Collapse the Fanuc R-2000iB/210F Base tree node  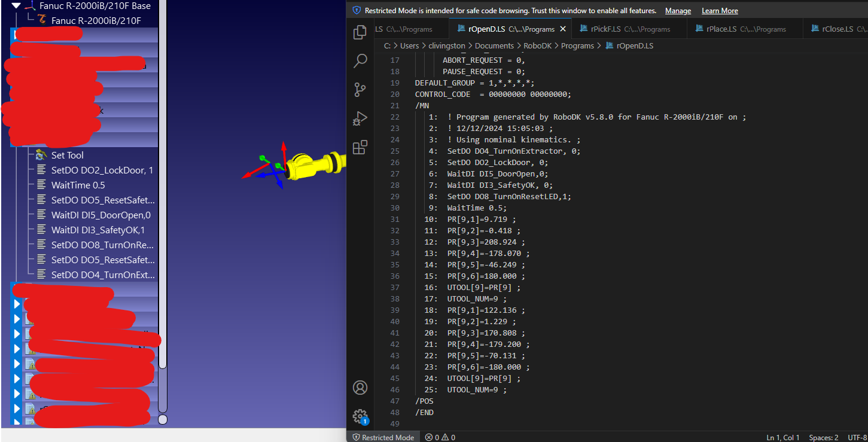[16, 5]
